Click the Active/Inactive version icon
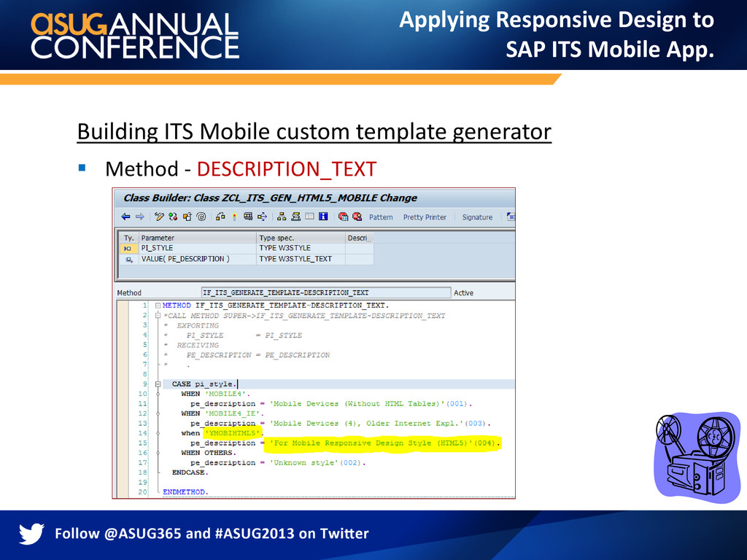This screenshot has width=747, height=560. click(x=173, y=217)
